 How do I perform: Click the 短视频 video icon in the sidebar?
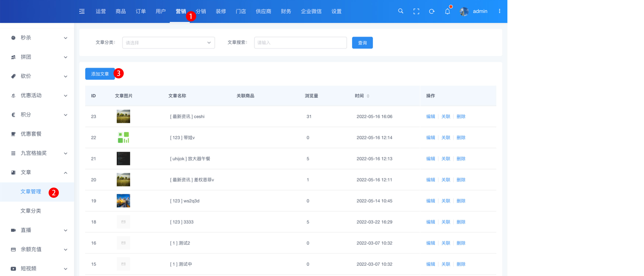[x=13, y=268]
